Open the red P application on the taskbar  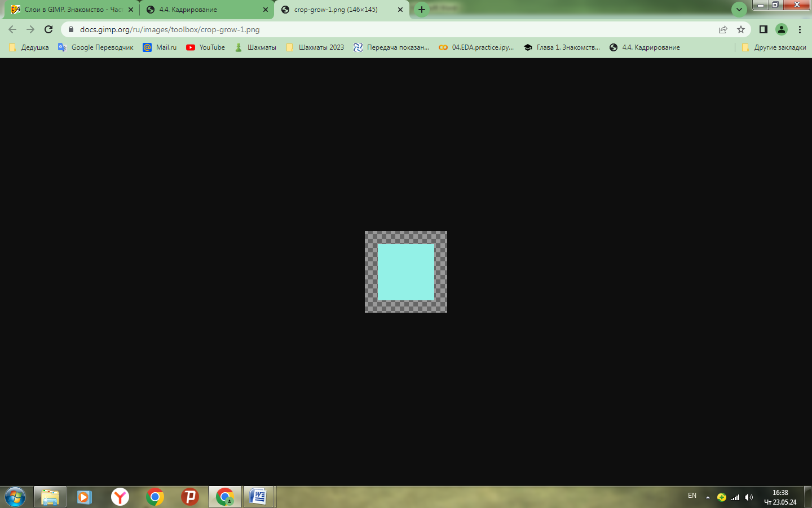click(x=190, y=497)
